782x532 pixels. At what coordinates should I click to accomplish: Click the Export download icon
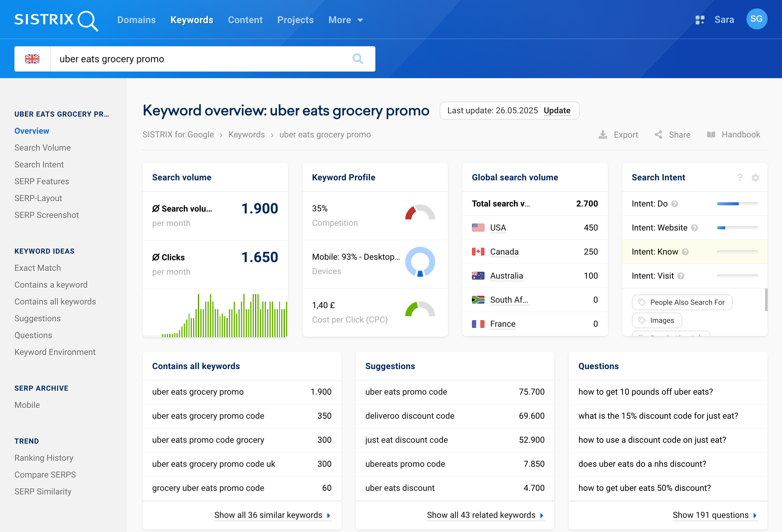(x=603, y=135)
